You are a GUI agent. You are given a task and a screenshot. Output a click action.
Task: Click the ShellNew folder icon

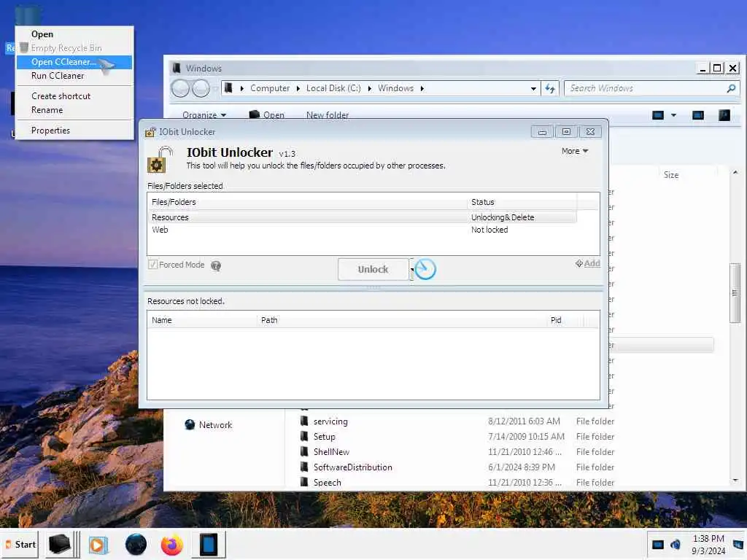click(304, 451)
